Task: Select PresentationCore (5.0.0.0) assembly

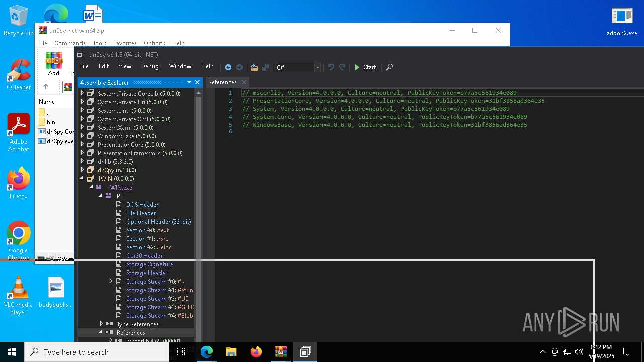Action: tap(131, 144)
